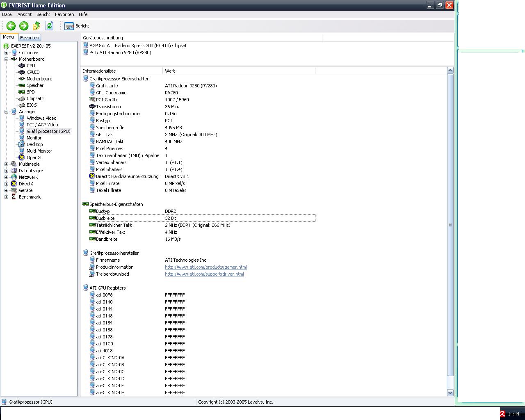Screen dimensions: 525x420
Task: Click the Informationsliste column header
Action: tap(121, 71)
